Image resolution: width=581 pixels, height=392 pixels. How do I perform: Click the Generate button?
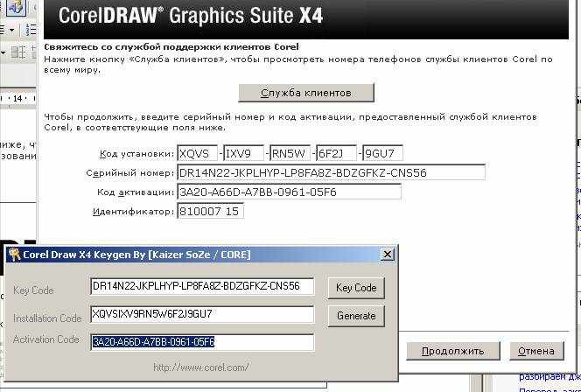tap(356, 316)
